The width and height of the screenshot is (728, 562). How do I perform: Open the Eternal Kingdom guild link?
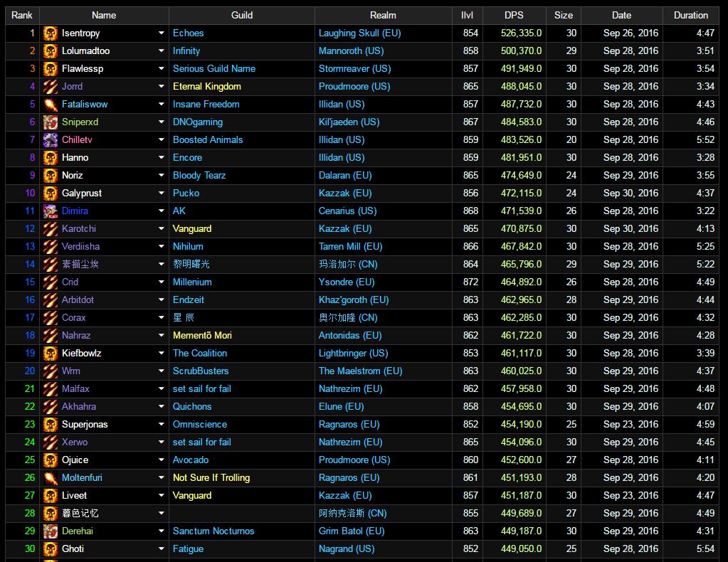point(206,87)
